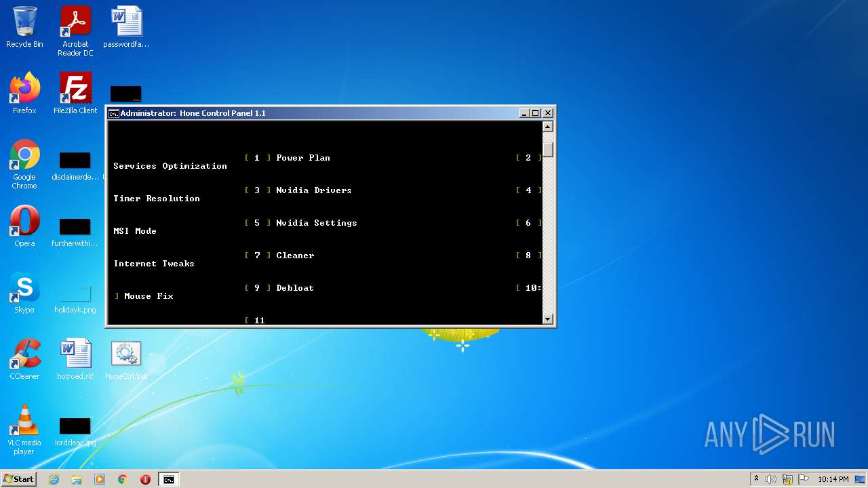Open network tray icon
868x488 pixels.
787,479
